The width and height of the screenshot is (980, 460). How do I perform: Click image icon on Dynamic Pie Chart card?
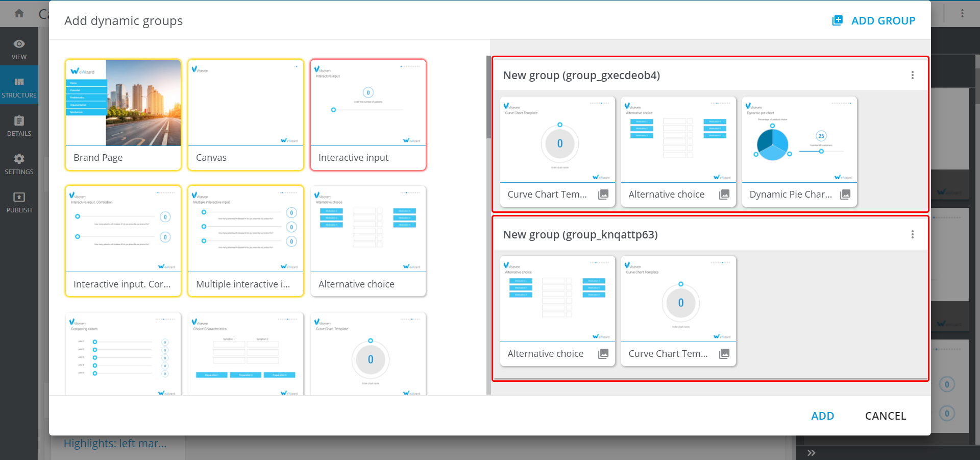(x=845, y=195)
